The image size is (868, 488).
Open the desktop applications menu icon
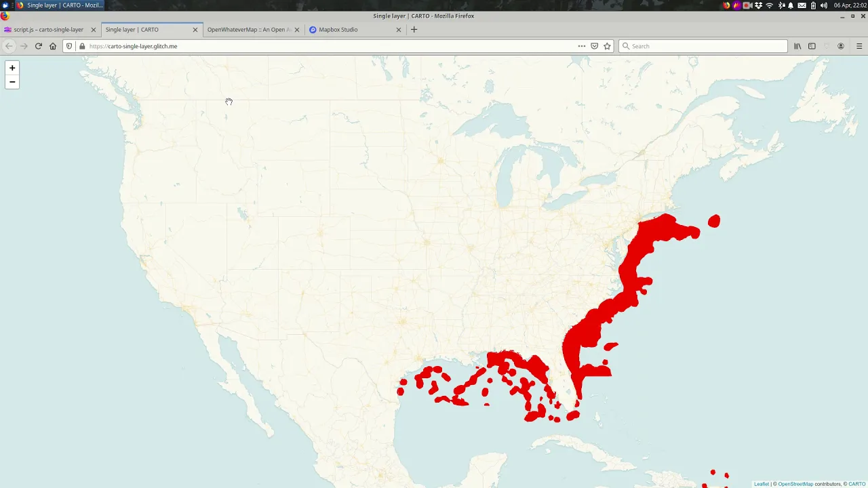[5, 5]
